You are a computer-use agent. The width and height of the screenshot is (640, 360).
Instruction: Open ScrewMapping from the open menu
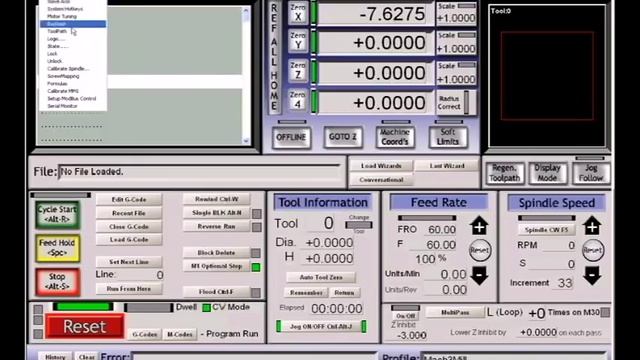pyautogui.click(x=63, y=76)
